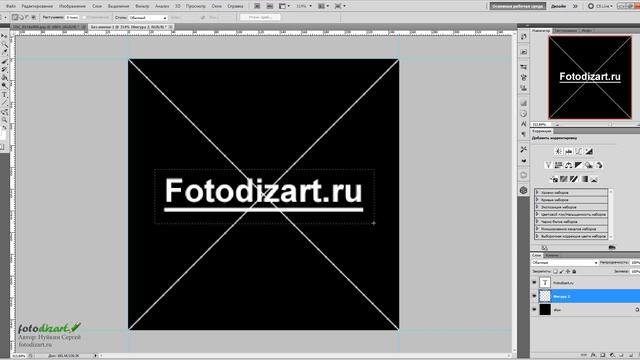Open the Screen Mode dropdown

coord(340,6)
